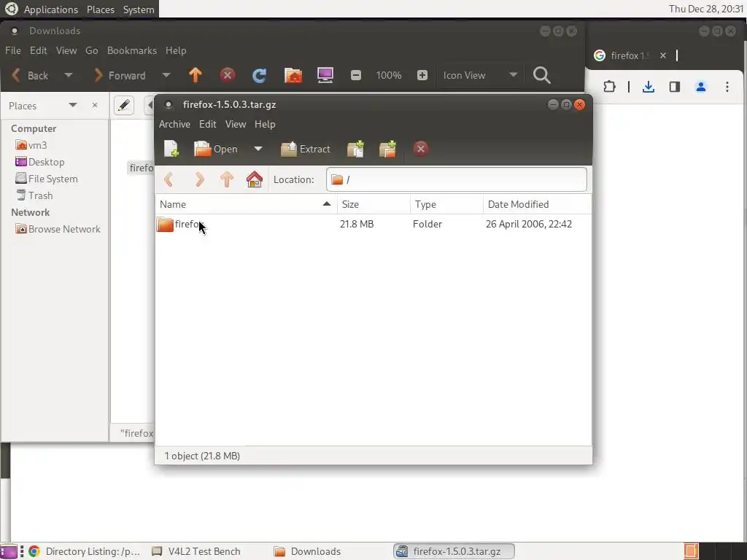This screenshot has height=560, width=747.
Task: Open the Go menu in the Downloads window
Action: click(91, 50)
